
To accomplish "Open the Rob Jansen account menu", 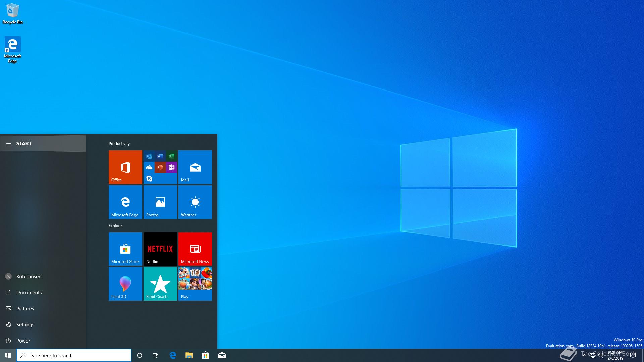I will pos(43,276).
